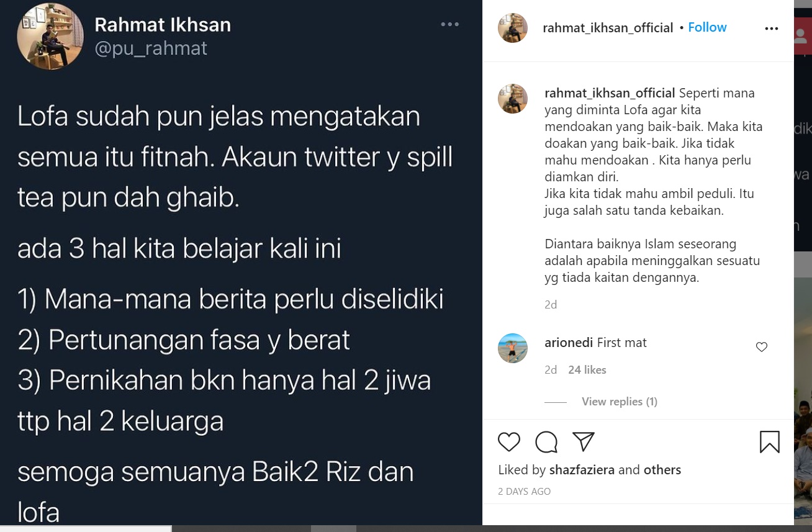
Task: Expand View replies (1) under the comment
Action: pos(620,402)
